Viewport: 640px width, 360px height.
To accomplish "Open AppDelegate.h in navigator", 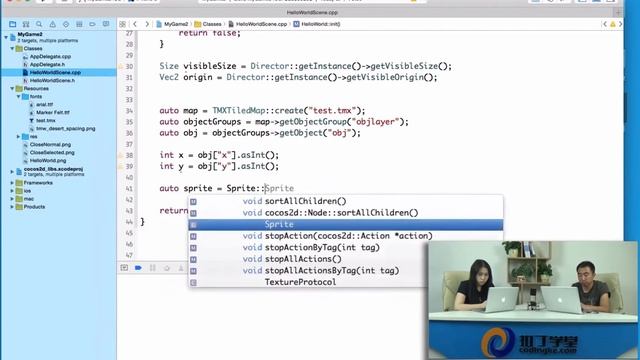I will pyautogui.click(x=47, y=64).
